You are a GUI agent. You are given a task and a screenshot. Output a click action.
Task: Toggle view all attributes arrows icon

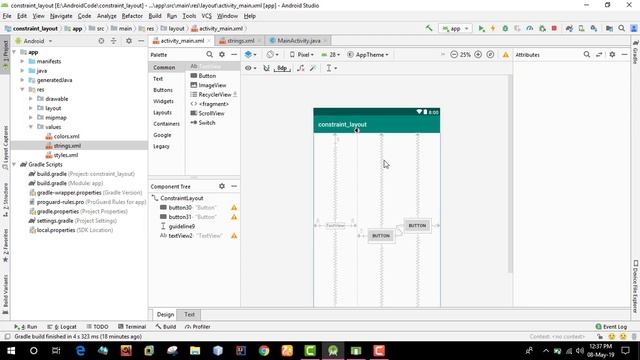click(599, 54)
